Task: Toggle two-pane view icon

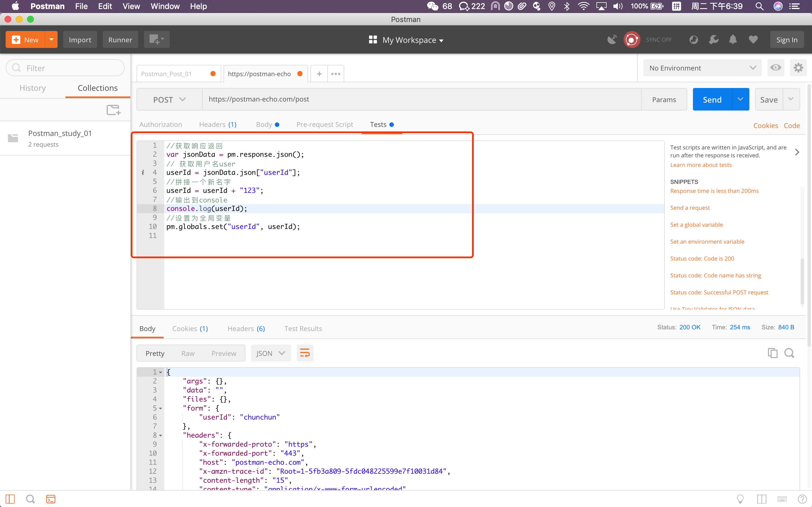Action: [x=761, y=499]
